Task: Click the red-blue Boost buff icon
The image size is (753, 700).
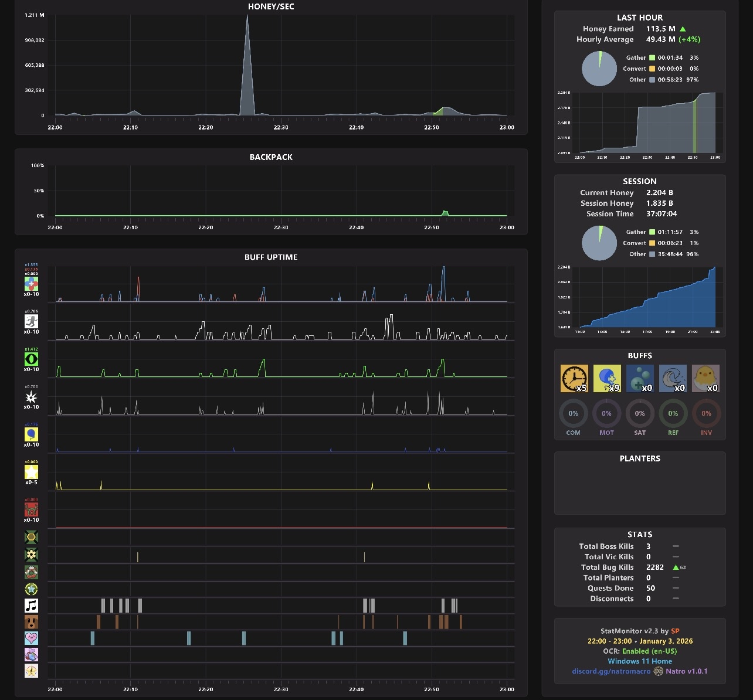Action: [31, 284]
